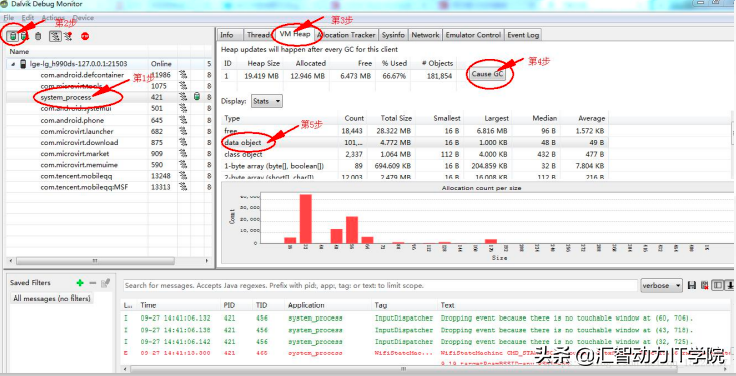
Task: Edit the selected logcat filter
Action: click(106, 283)
